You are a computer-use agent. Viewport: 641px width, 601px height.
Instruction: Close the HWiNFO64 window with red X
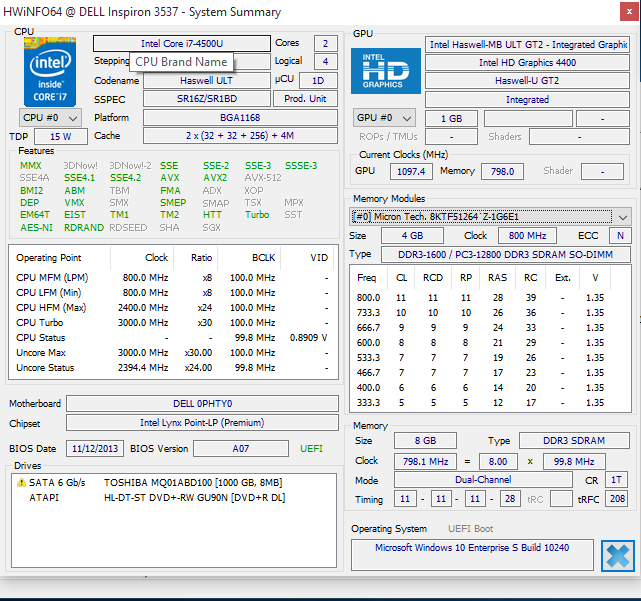pyautogui.click(x=629, y=12)
